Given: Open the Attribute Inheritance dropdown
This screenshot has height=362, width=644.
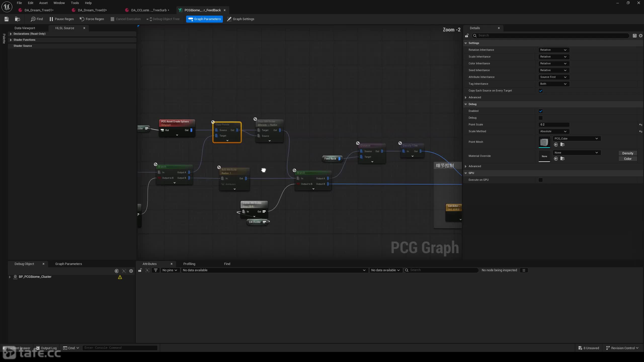Looking at the screenshot, I should click(553, 77).
